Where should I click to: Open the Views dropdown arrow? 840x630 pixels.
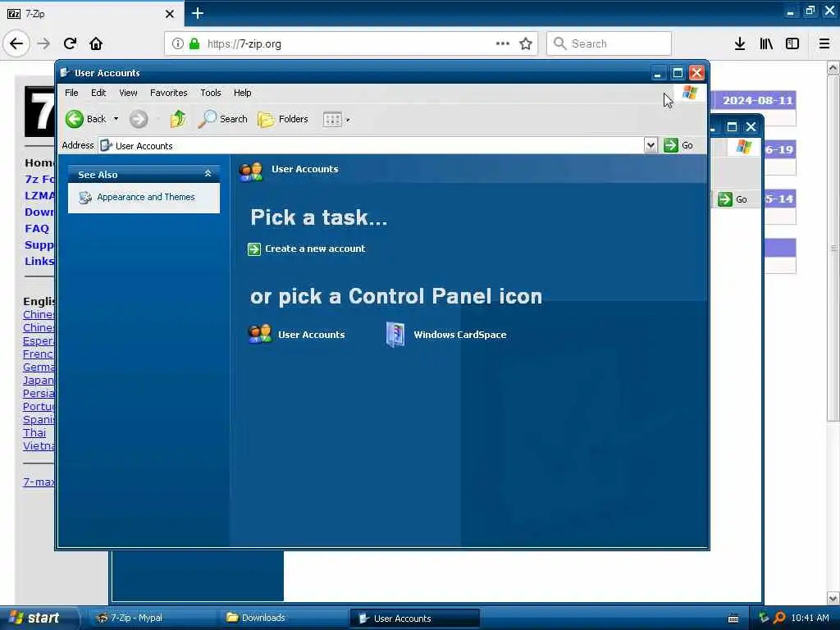pos(348,120)
